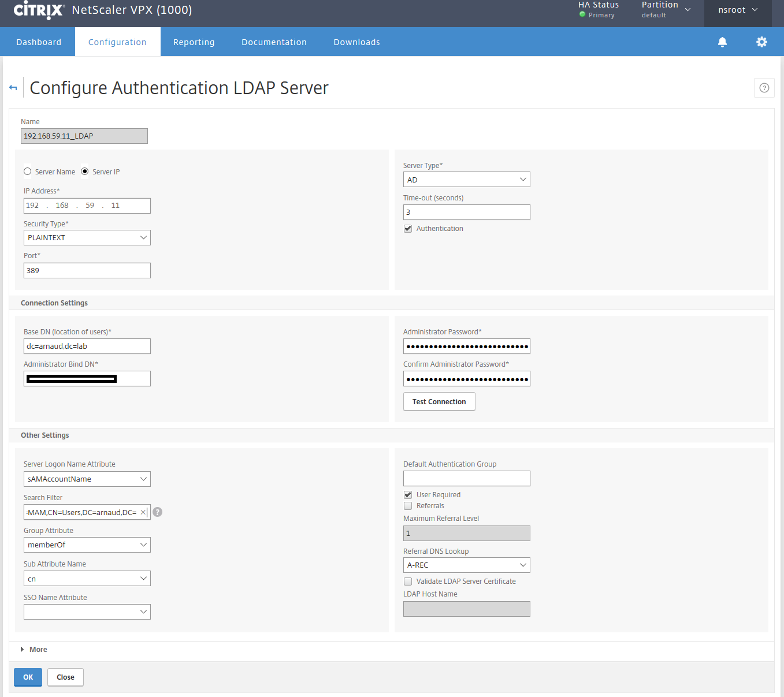Open the page help question mark icon
The width and height of the screenshot is (784, 697).
[764, 88]
